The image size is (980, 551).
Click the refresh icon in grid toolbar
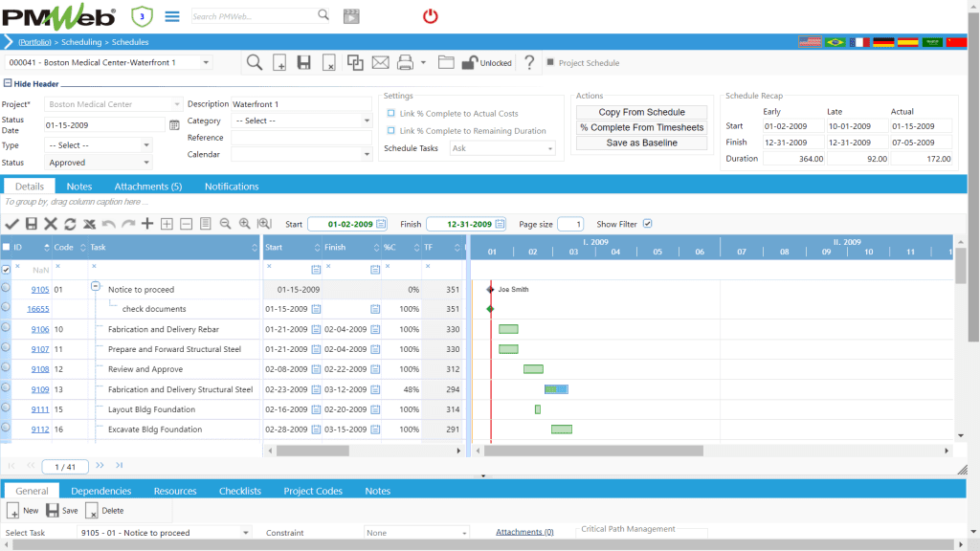70,224
